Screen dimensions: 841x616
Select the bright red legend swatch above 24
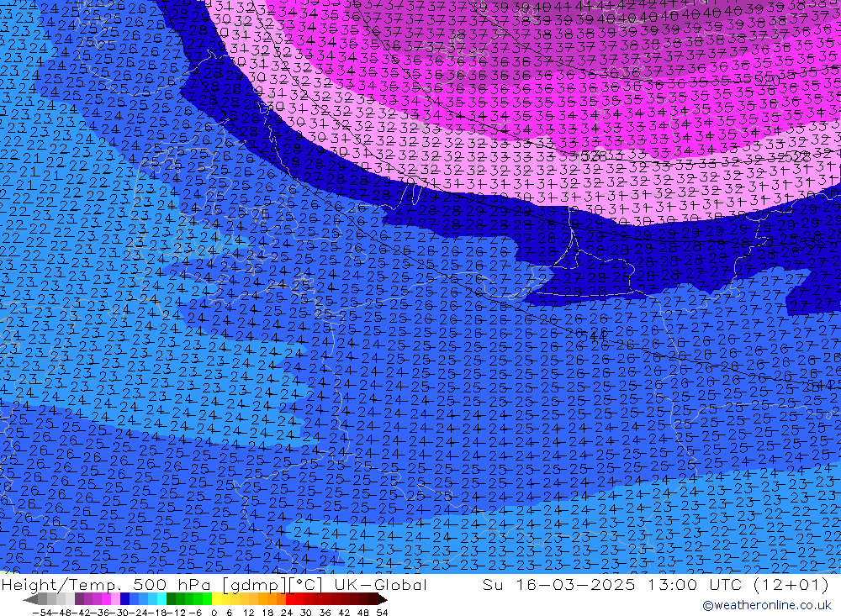click(x=290, y=599)
